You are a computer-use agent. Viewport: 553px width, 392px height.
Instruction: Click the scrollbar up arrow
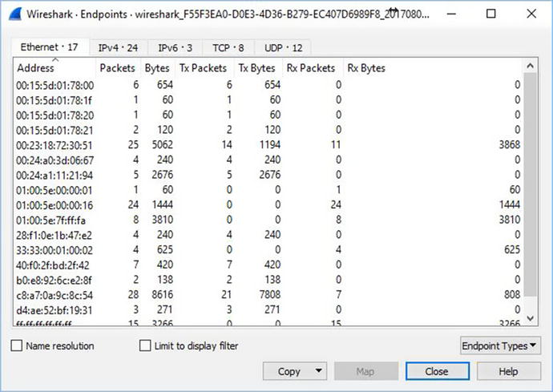coord(530,66)
